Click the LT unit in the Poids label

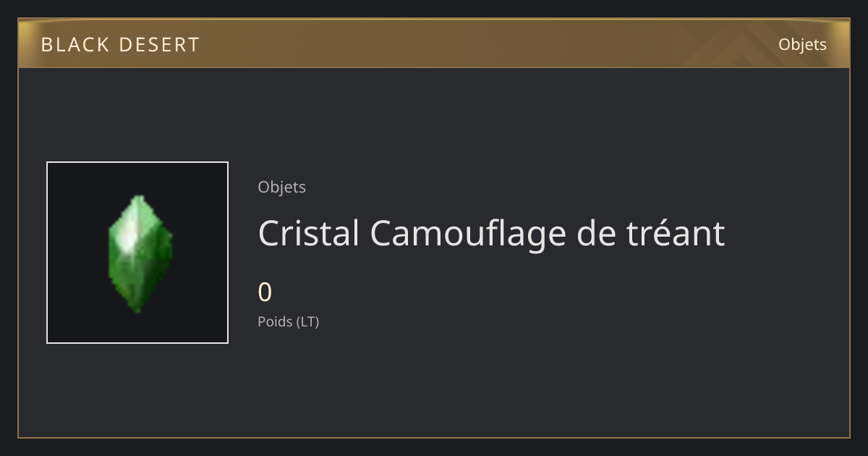point(307,321)
